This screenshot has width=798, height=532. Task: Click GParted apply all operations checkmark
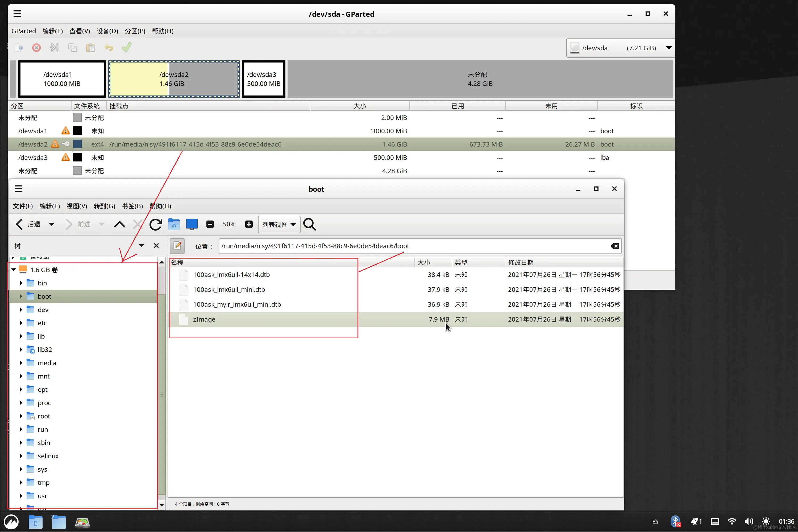(126, 48)
